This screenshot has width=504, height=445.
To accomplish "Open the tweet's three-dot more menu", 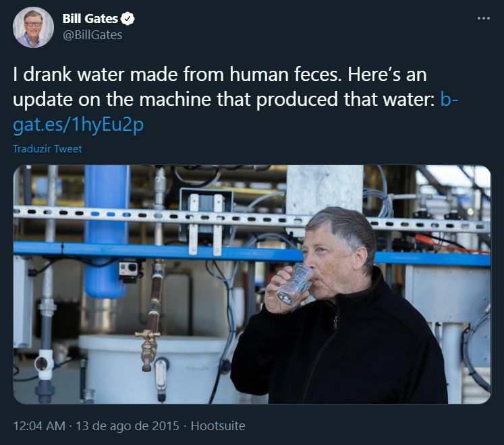I will 483,18.
